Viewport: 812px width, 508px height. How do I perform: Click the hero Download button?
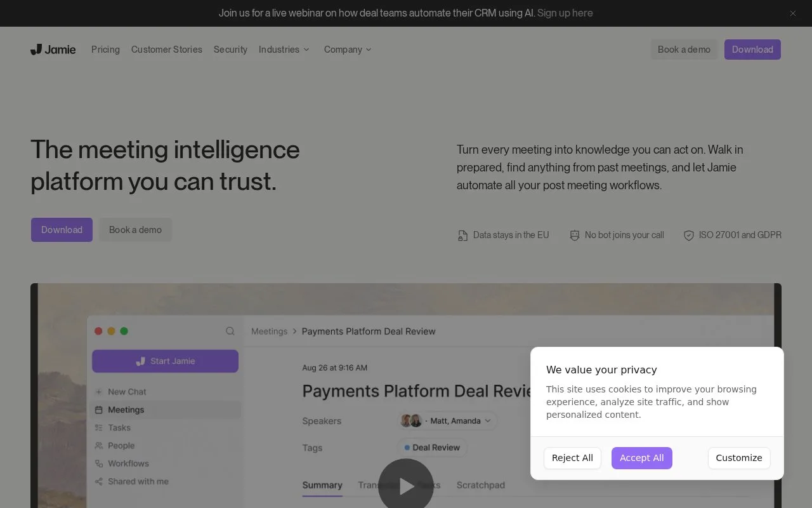(62, 230)
